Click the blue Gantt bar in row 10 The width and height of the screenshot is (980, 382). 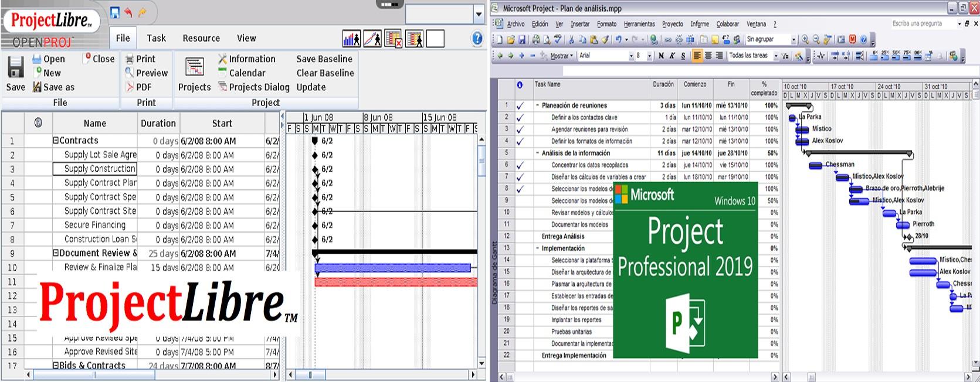[x=392, y=268]
